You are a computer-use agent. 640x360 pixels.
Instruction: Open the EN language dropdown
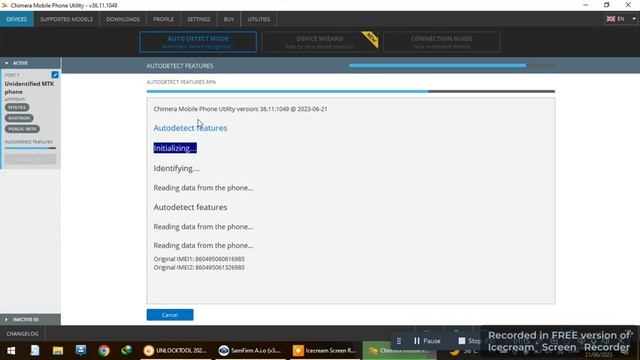pyautogui.click(x=621, y=19)
